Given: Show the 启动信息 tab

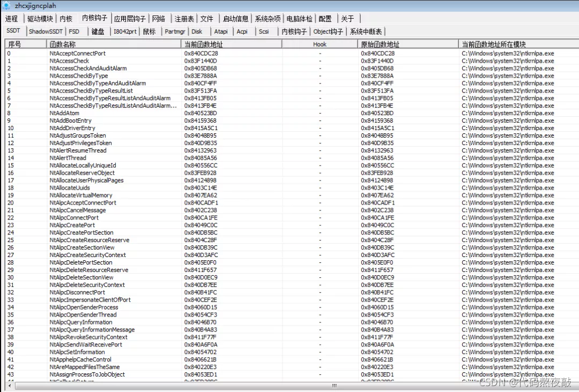Looking at the screenshot, I should [235, 19].
